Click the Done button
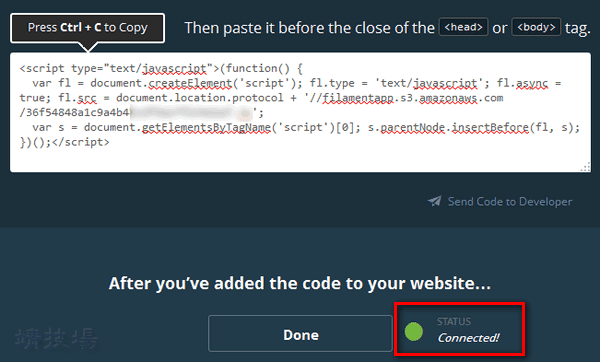600x362 pixels. [x=300, y=334]
